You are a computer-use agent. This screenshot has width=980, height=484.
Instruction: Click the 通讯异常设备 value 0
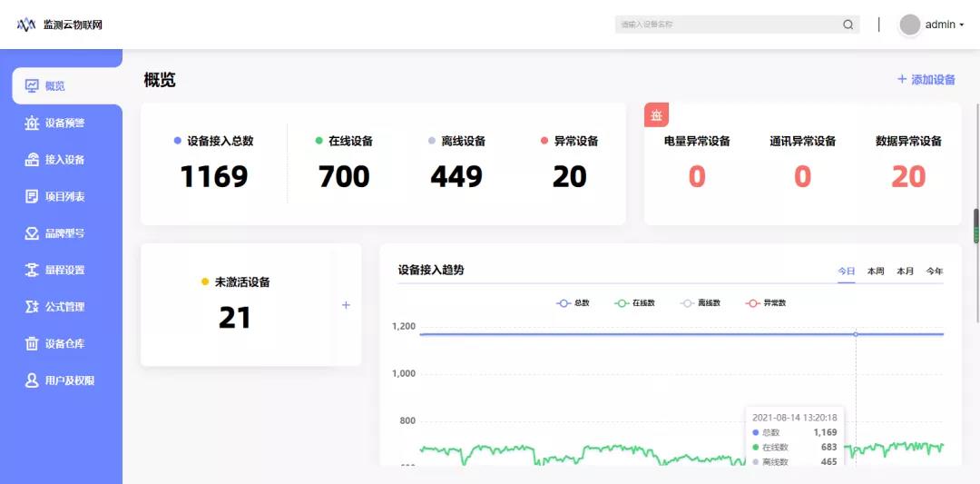tap(802, 176)
